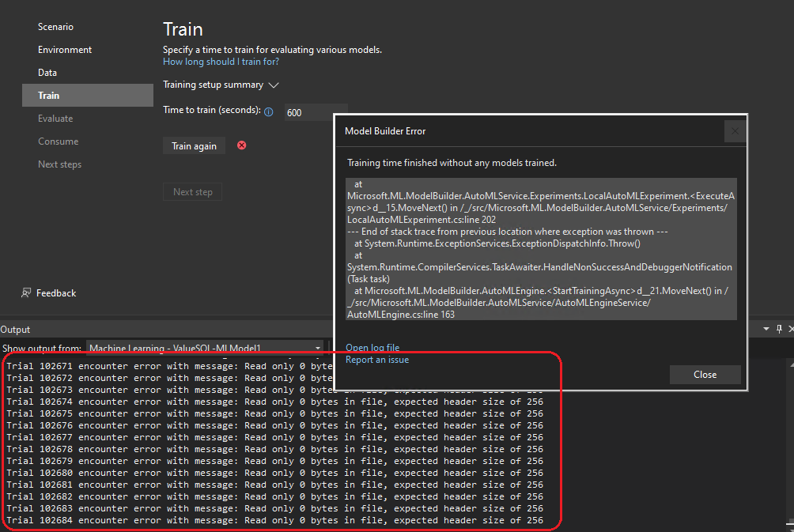The image size is (794, 532).
Task: Collapse the Output window via its arrow icon
Action: [764, 328]
